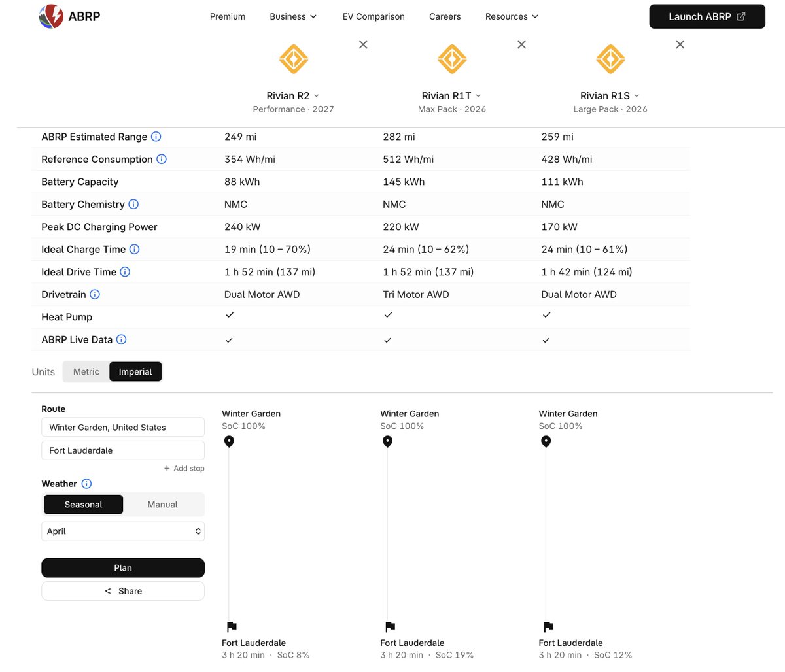
Task: Click Rivian R2 Fort Lauderdale destination flag
Action: point(232,627)
